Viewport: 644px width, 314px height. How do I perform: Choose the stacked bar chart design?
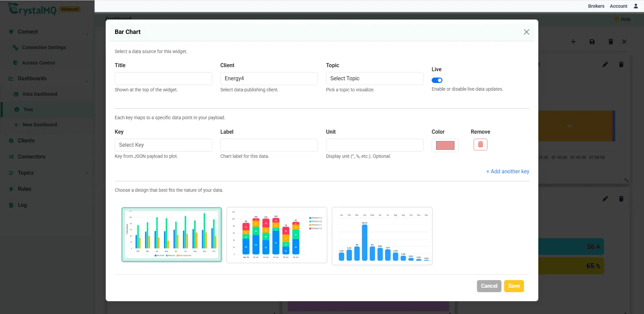click(277, 235)
